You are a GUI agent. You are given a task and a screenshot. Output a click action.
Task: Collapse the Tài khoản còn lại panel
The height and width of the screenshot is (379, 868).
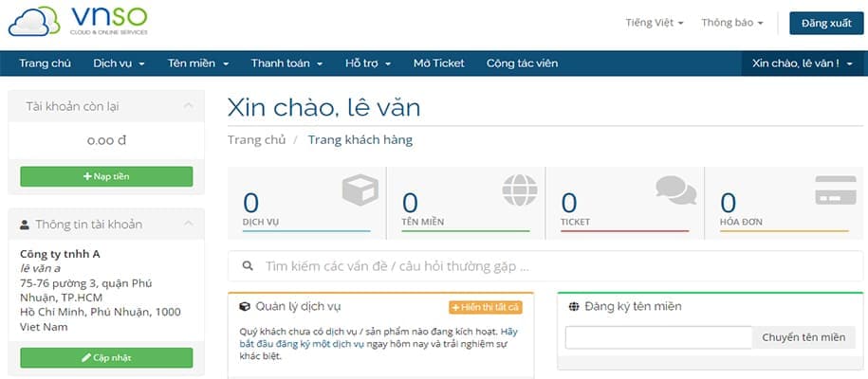click(x=189, y=106)
